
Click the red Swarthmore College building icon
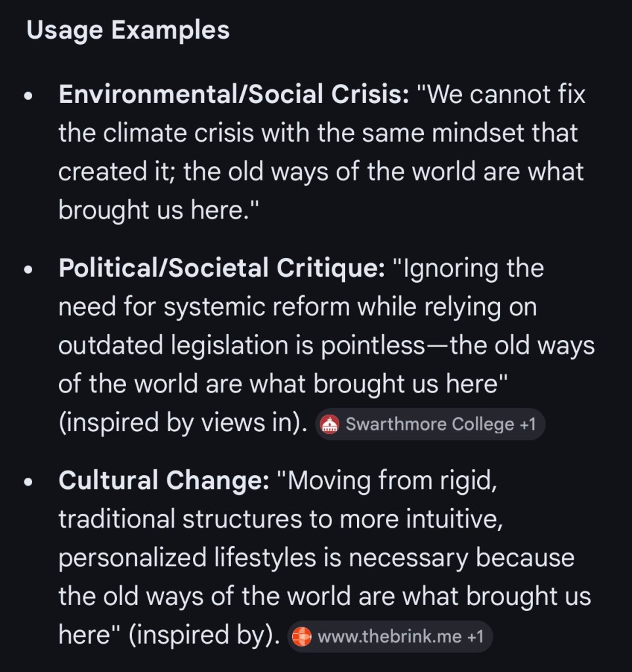(x=329, y=425)
